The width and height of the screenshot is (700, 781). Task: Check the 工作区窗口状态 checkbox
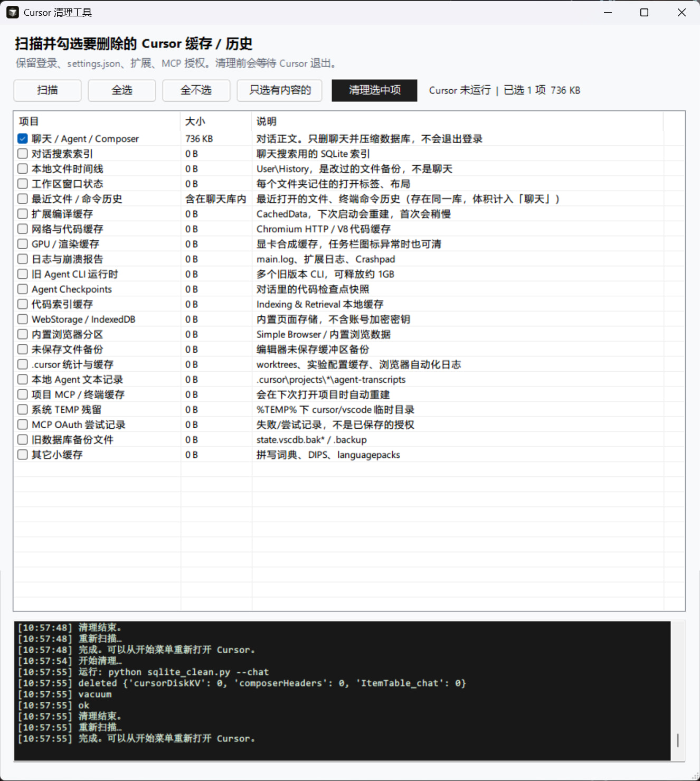pyautogui.click(x=23, y=184)
